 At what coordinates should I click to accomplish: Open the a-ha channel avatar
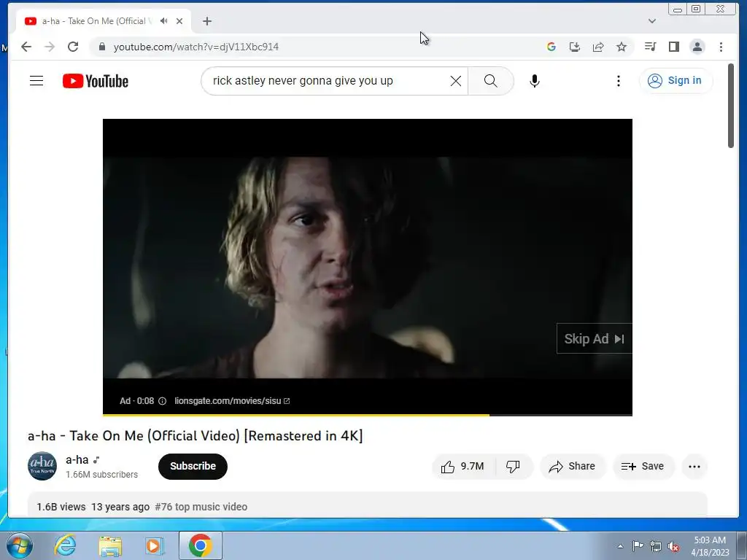point(42,466)
